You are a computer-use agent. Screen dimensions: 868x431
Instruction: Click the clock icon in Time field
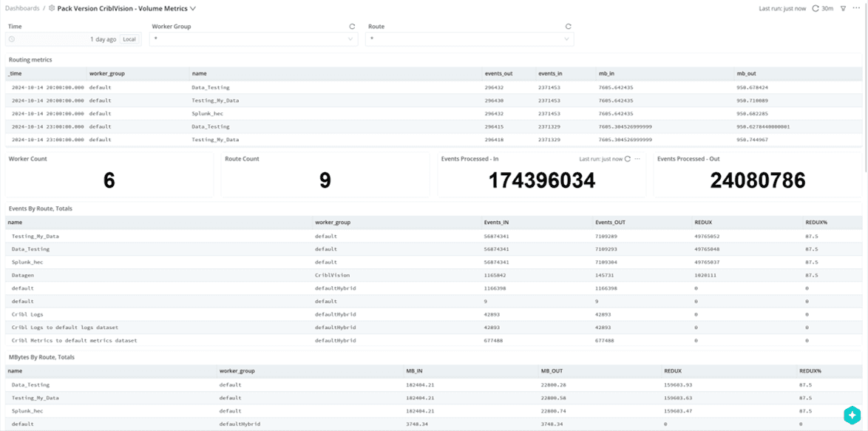[12, 39]
